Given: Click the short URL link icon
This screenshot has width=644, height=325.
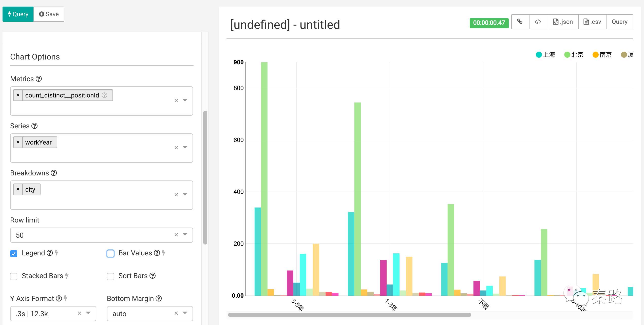Looking at the screenshot, I should pyautogui.click(x=520, y=22).
